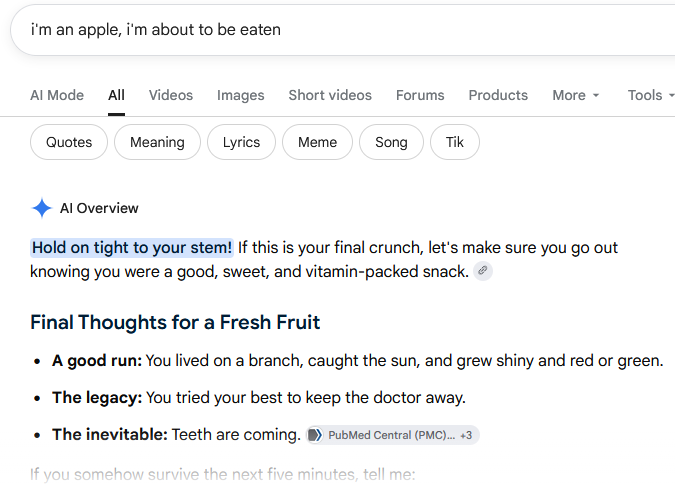The image size is (675, 489).
Task: Choose the Meaning suggestion chip
Action: coord(157,142)
